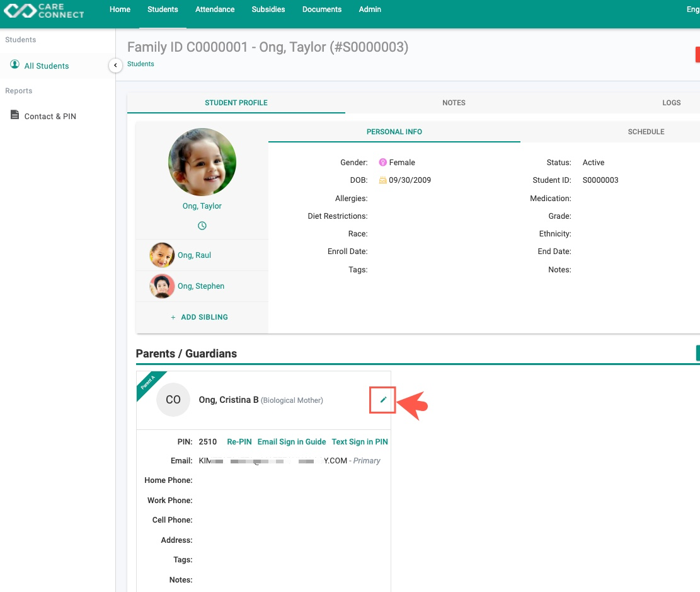The height and width of the screenshot is (592, 700).
Task: Open the Contact & PIN report
Action: [x=50, y=116]
